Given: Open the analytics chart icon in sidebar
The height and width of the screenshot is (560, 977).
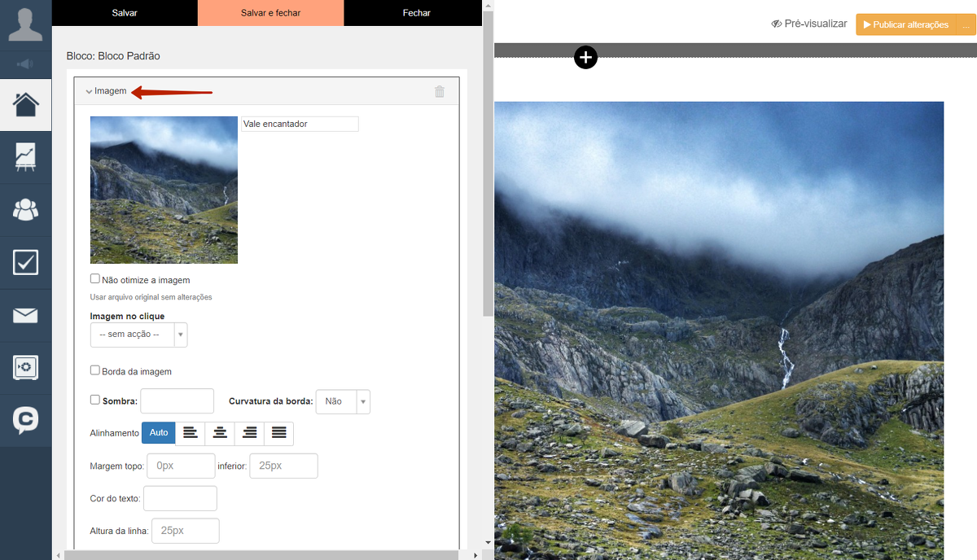Looking at the screenshot, I should pos(25,157).
